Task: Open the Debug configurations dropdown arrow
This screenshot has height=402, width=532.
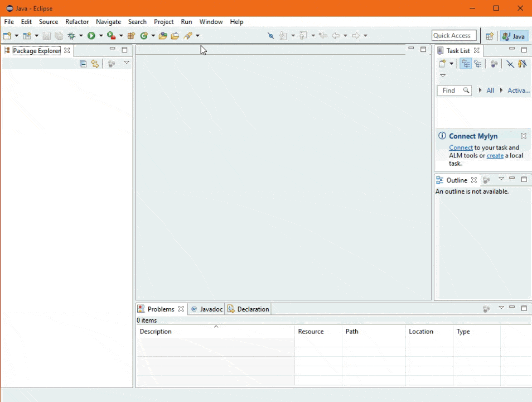Action: (81, 36)
